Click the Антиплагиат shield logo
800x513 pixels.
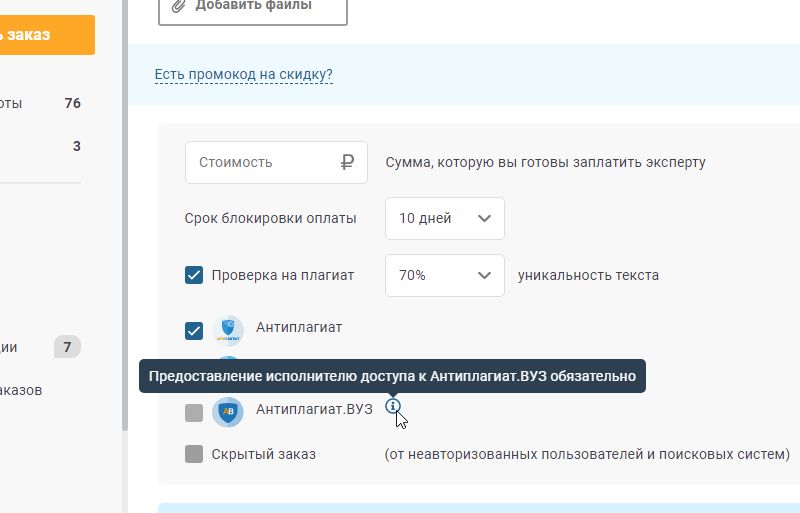tap(228, 331)
